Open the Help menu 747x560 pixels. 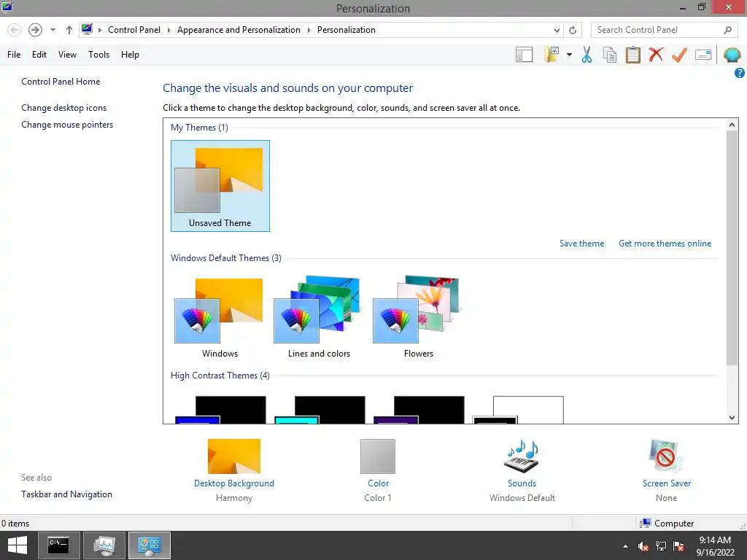coord(130,55)
